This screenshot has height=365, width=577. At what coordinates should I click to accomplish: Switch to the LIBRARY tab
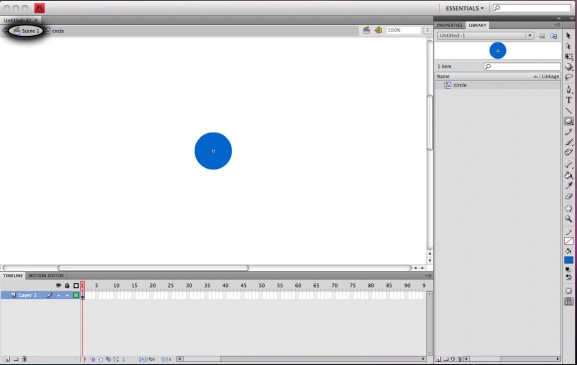click(477, 25)
